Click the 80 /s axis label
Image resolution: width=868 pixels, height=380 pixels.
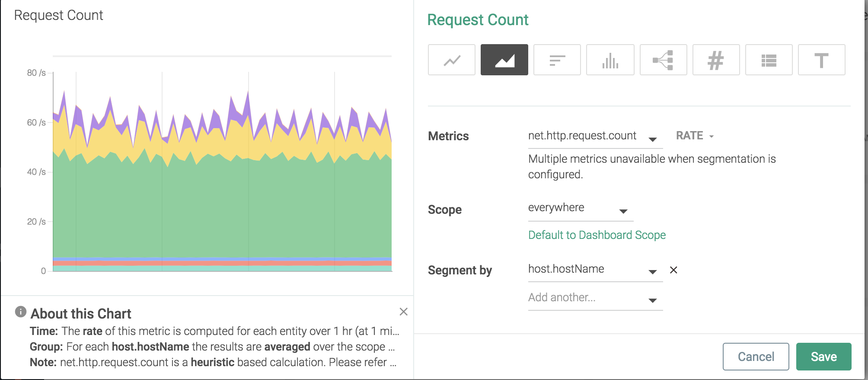(36, 73)
